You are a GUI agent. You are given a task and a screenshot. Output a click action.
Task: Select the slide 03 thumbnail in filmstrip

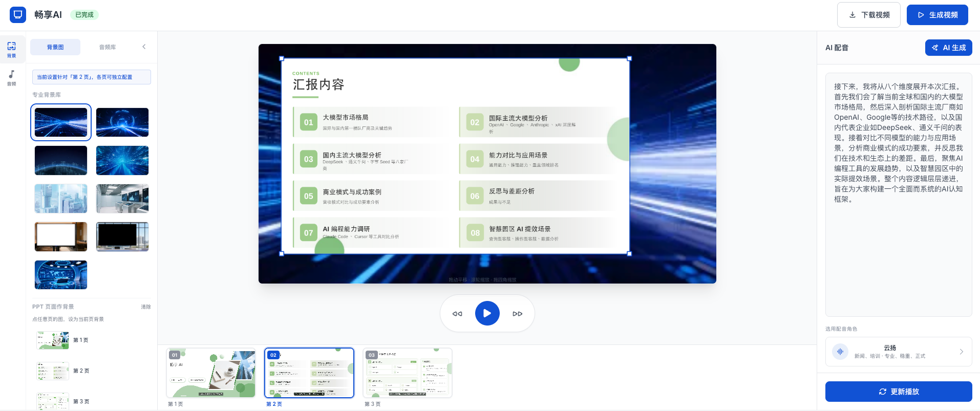pos(408,373)
